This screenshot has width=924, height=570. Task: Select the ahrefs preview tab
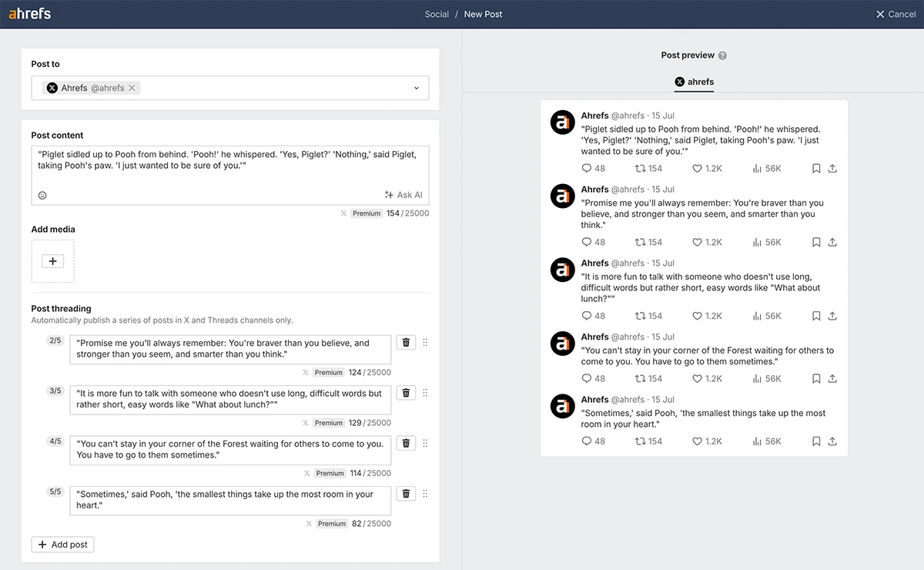tap(694, 82)
